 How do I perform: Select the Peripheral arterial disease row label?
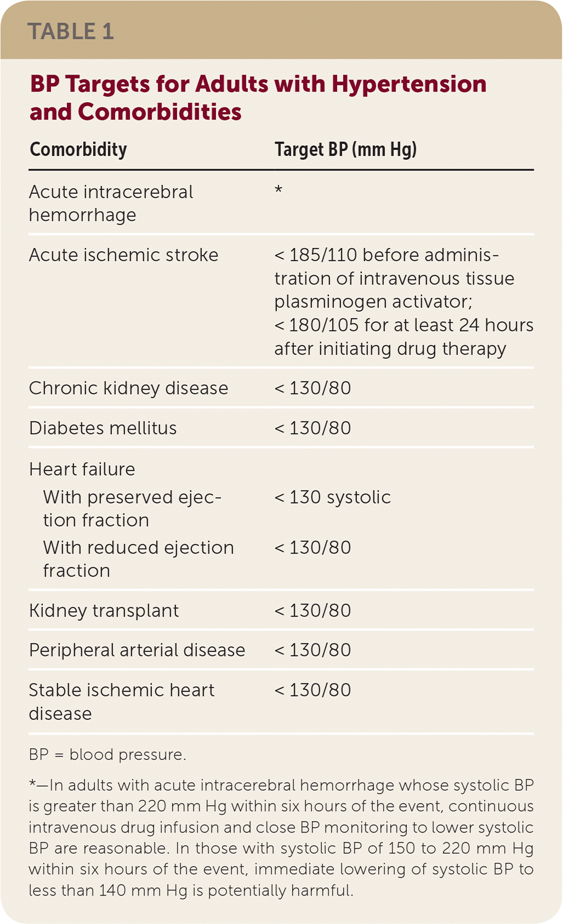137,650
